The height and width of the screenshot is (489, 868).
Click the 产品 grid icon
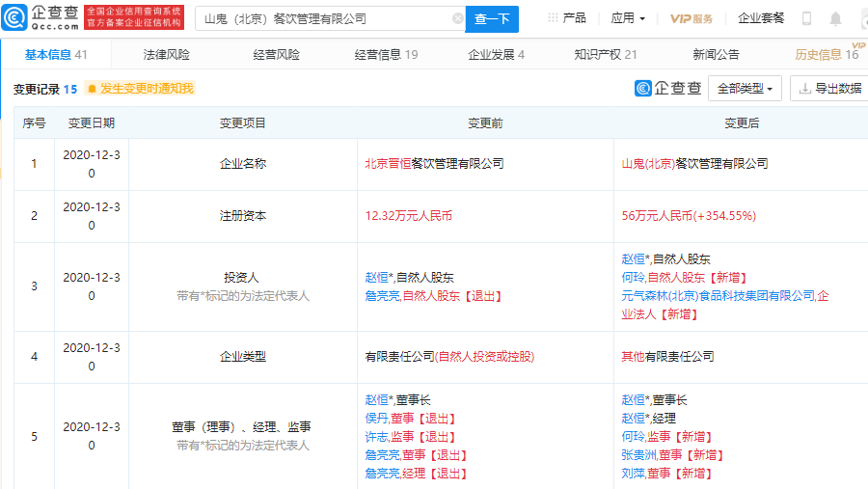click(553, 18)
